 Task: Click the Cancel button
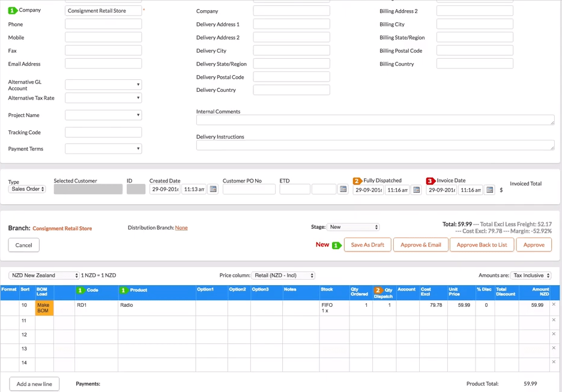point(23,245)
